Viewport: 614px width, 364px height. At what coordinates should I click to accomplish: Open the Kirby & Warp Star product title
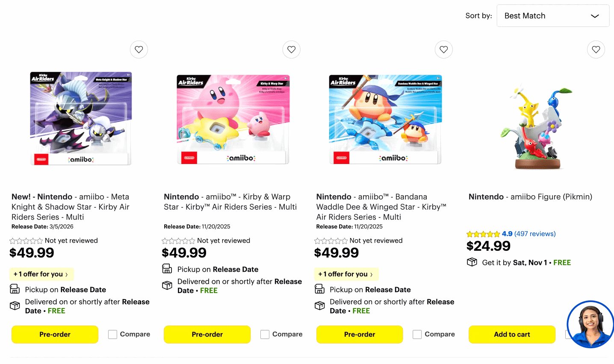point(230,202)
